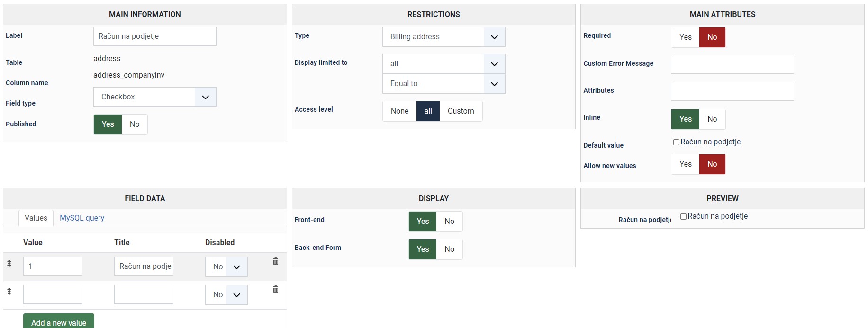Open Disabled dropdown in first value row
This screenshot has width=868, height=328.
pos(226,267)
